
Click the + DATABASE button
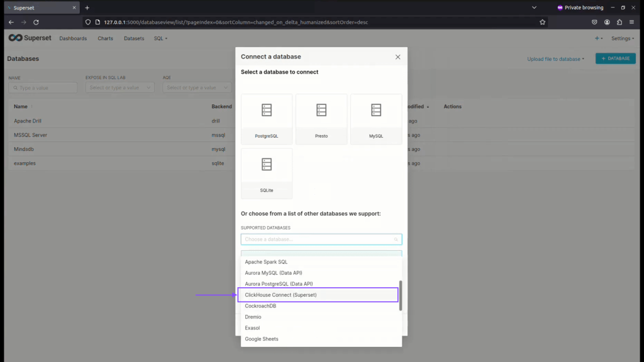[x=615, y=58]
